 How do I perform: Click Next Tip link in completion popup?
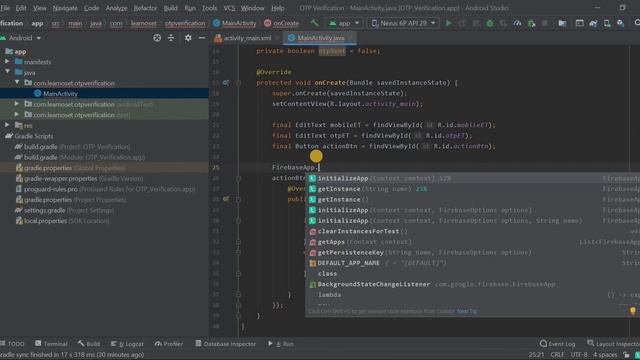click(x=467, y=311)
